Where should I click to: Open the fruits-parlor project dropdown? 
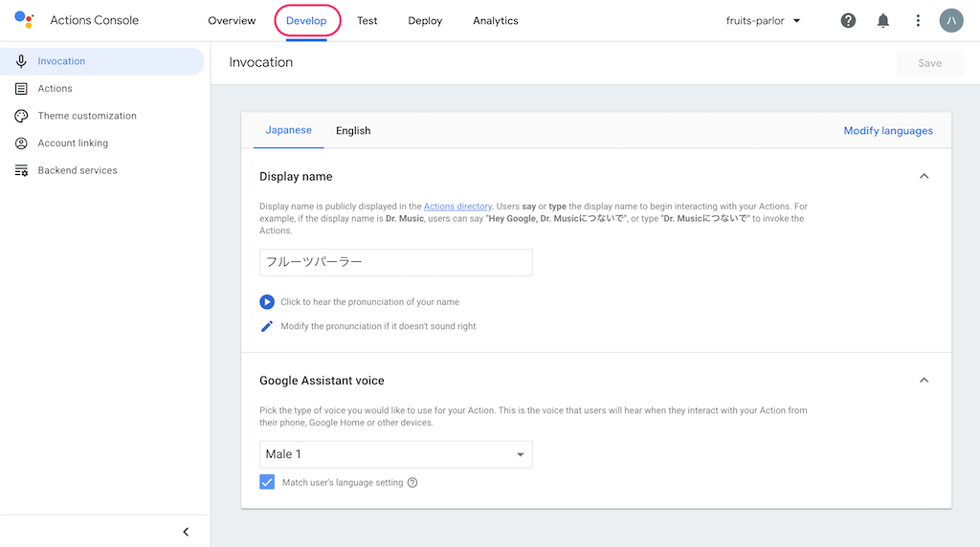point(763,21)
